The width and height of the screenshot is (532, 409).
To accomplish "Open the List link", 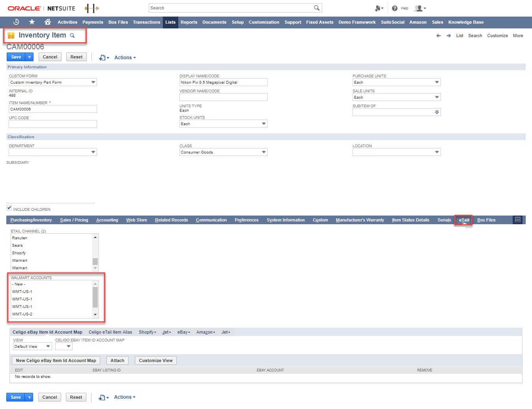I will 459,36.
